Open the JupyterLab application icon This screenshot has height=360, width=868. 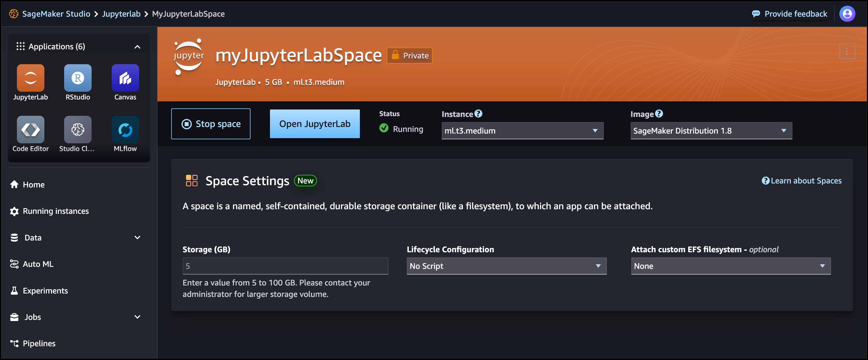[x=30, y=78]
